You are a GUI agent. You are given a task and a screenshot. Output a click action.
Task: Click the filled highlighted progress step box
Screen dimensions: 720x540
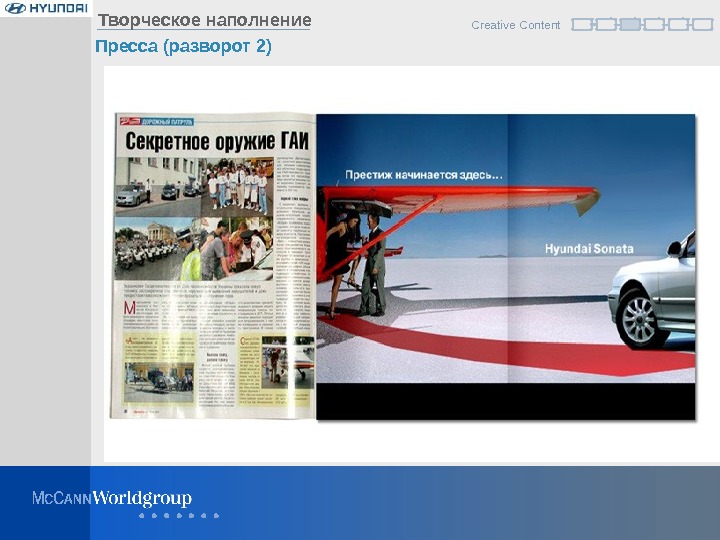(x=630, y=24)
